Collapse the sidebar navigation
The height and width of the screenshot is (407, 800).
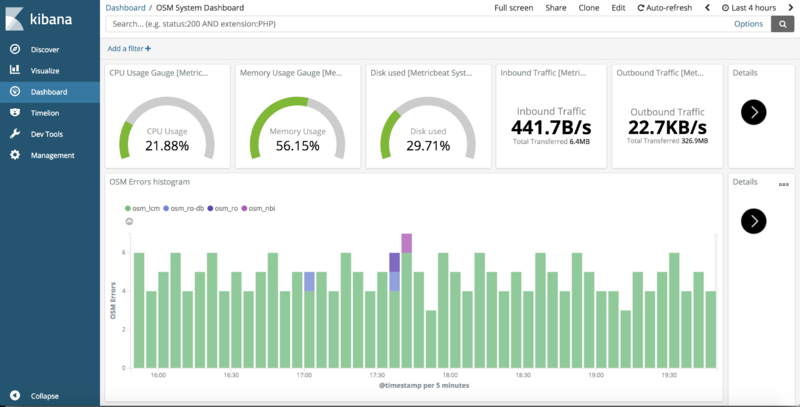point(40,395)
